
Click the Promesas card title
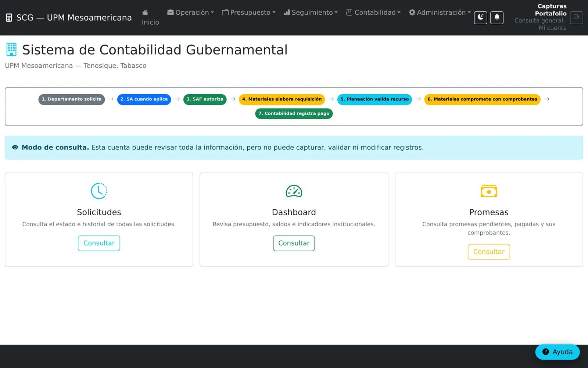489,212
